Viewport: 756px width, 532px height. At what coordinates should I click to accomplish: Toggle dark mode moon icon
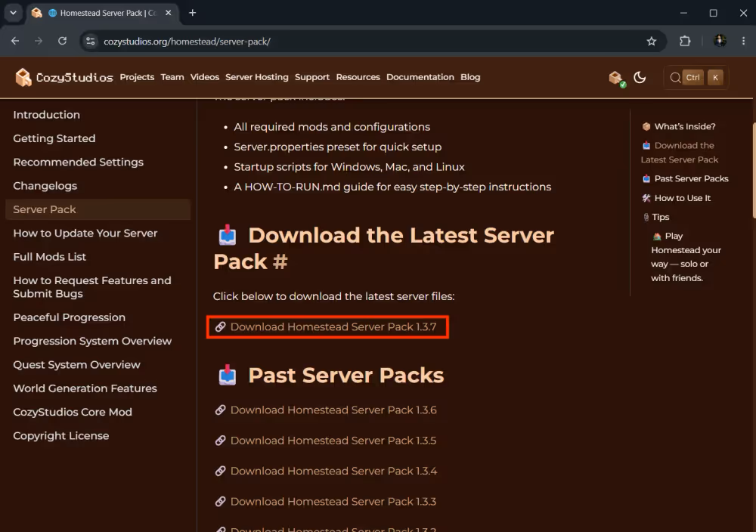640,77
